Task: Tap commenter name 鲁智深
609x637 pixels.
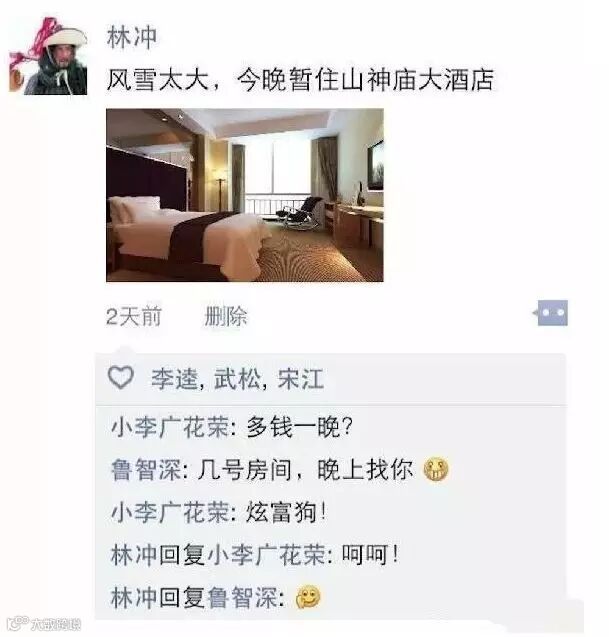Action: point(146,470)
